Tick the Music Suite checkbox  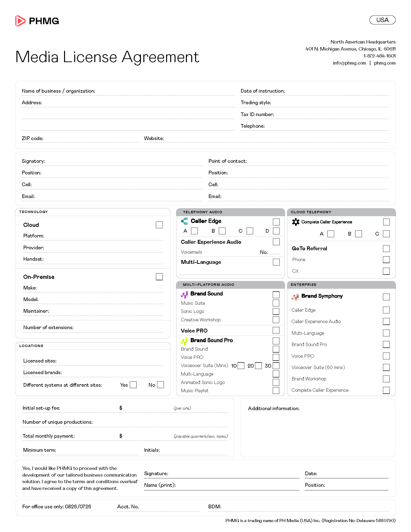[x=276, y=303]
